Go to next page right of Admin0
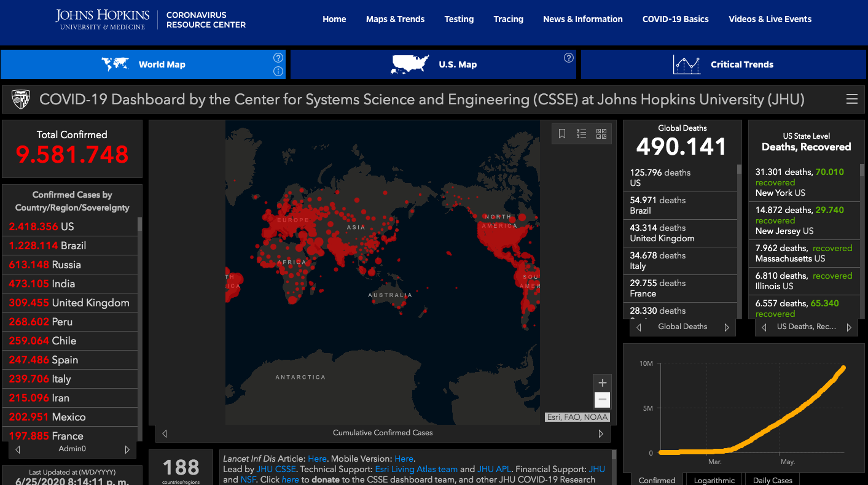This screenshot has height=485, width=868. (x=127, y=449)
